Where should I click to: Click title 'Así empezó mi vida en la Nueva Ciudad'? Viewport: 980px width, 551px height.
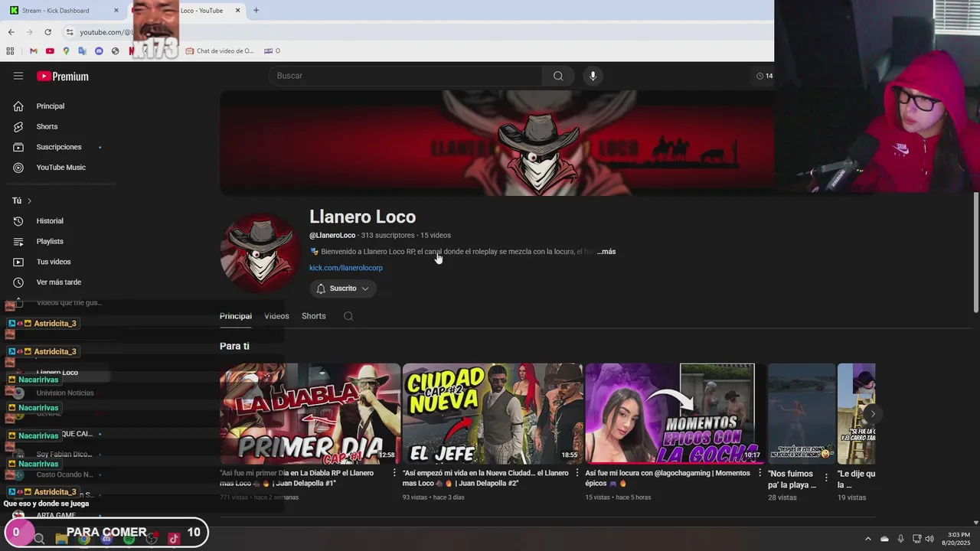[x=486, y=478]
